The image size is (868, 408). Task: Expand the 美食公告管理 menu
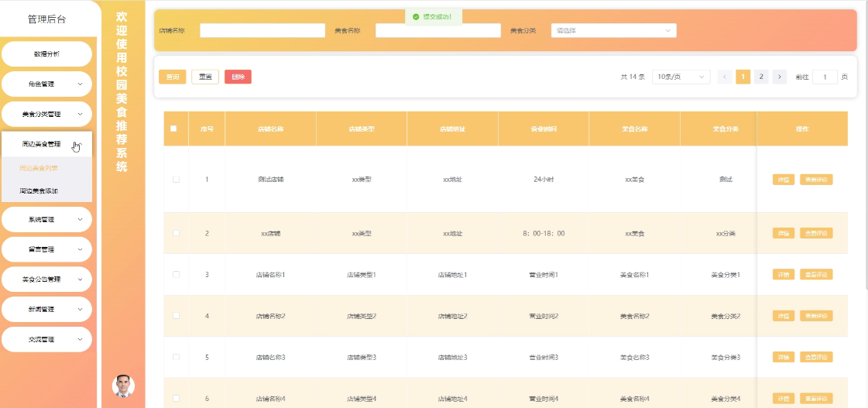(x=46, y=279)
